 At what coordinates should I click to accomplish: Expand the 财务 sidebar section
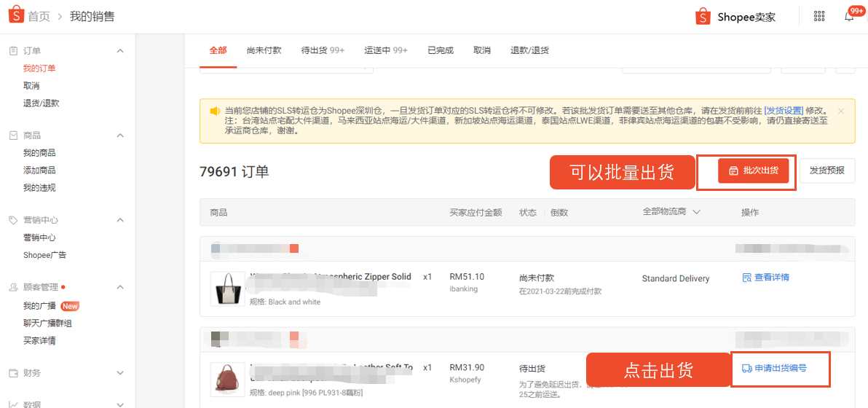120,373
